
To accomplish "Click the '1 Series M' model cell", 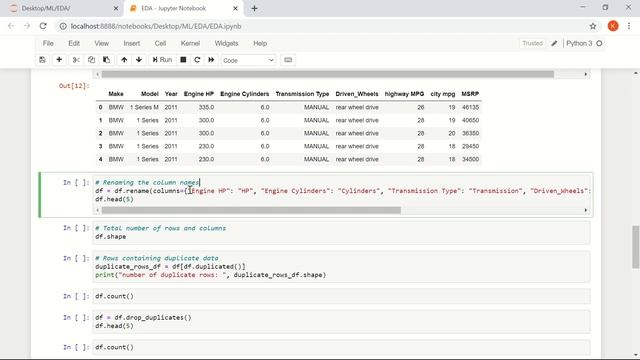I will click(x=144, y=107).
